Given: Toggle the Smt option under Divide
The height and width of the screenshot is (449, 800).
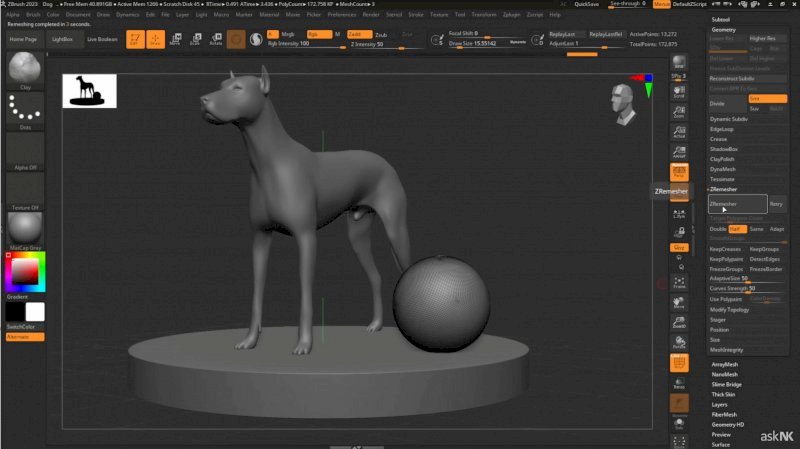Looking at the screenshot, I should tap(767, 98).
